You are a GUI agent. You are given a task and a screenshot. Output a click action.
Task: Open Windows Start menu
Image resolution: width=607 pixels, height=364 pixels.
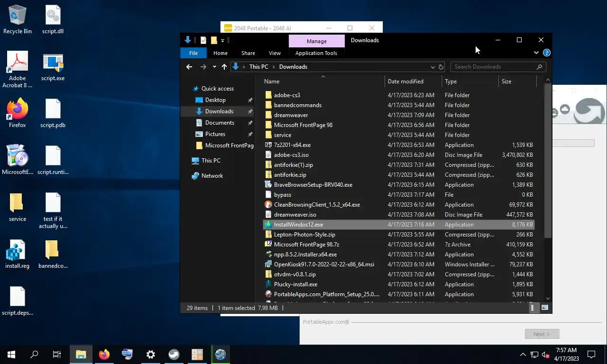(11, 354)
